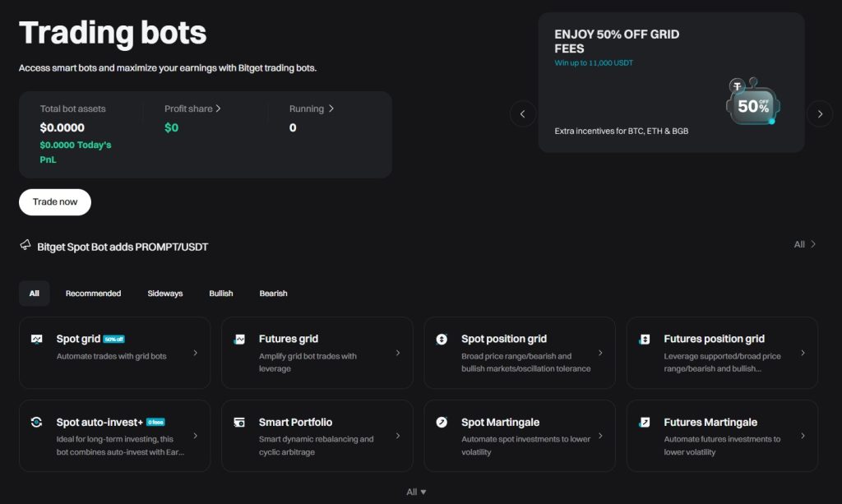Open the All filter dropdown at page bottom

(x=415, y=491)
